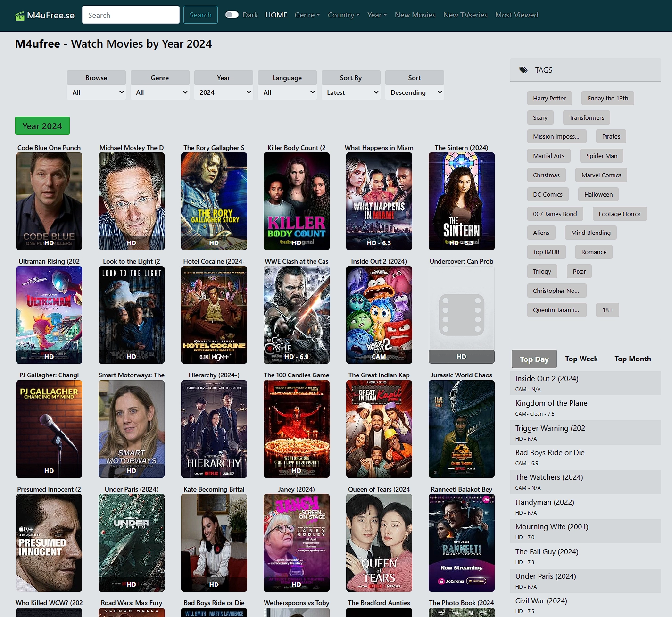This screenshot has height=617, width=672.
Task: Toggle the Dark mode switch
Action: pyautogui.click(x=232, y=15)
